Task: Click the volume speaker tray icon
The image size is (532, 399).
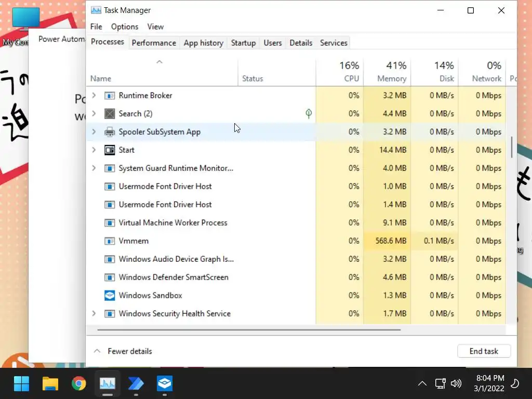Action: [456, 384]
